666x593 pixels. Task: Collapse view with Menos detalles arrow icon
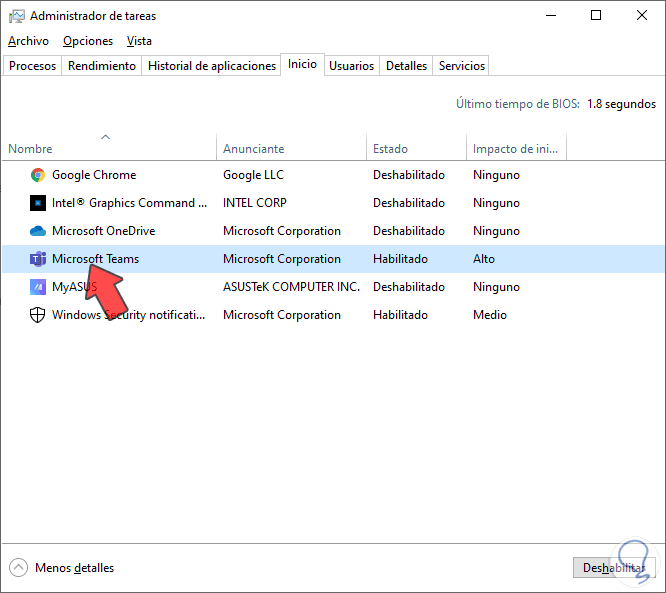point(18,568)
